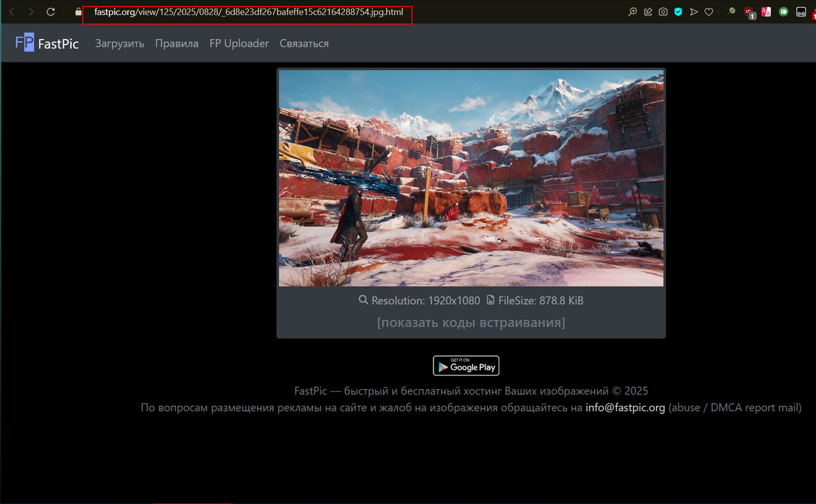Open the zoom magnifier icon in the address bar
Viewport: 816px width, 504px height.
(633, 11)
